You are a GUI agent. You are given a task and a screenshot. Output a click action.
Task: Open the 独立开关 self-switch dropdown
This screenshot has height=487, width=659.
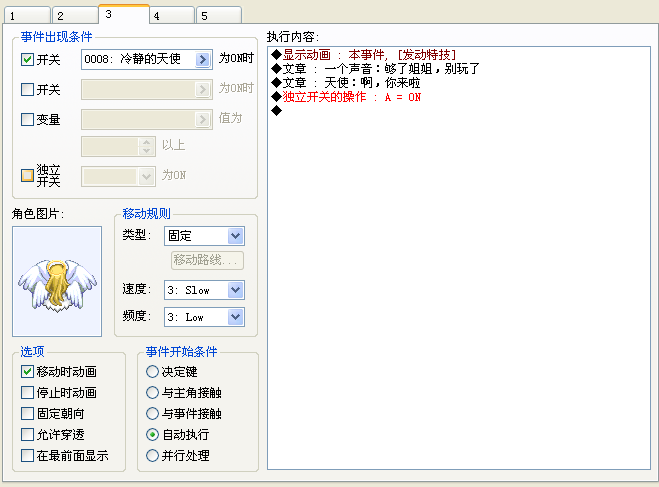[x=146, y=176]
